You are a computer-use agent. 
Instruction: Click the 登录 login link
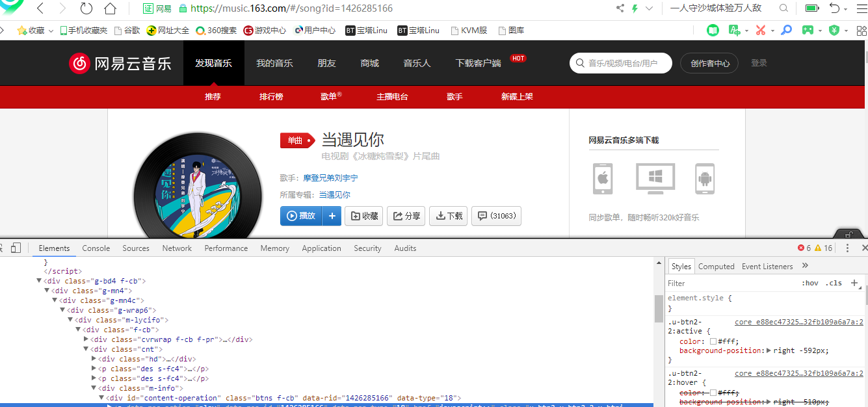759,63
